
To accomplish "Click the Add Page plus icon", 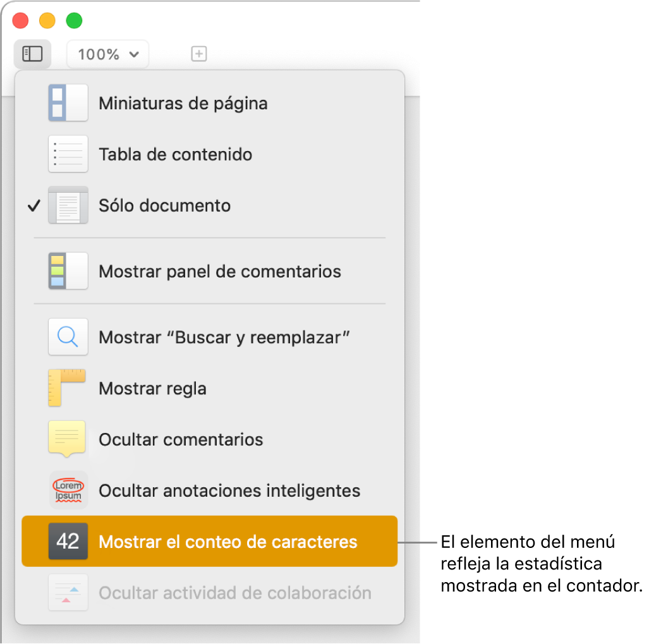I will pos(199,54).
